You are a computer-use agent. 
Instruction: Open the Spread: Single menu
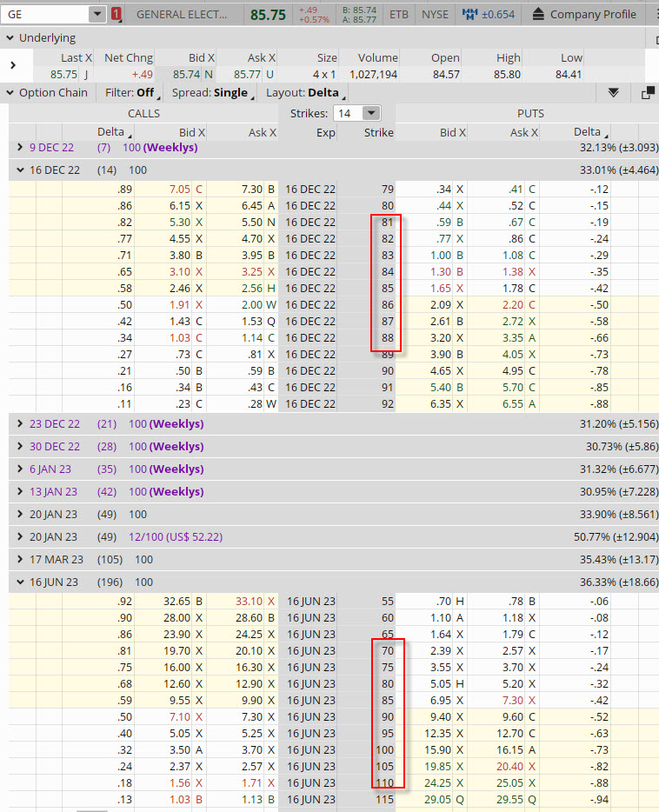[211, 93]
